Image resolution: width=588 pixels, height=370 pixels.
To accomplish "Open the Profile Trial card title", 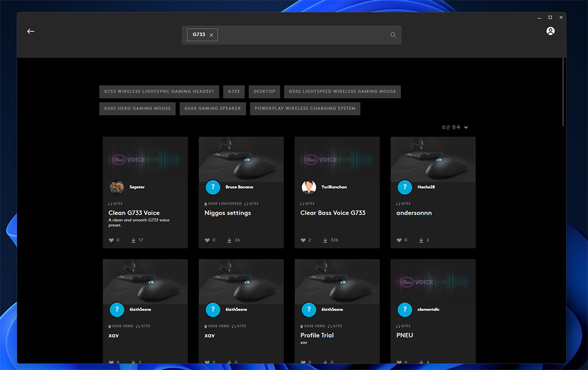I will coord(317,335).
